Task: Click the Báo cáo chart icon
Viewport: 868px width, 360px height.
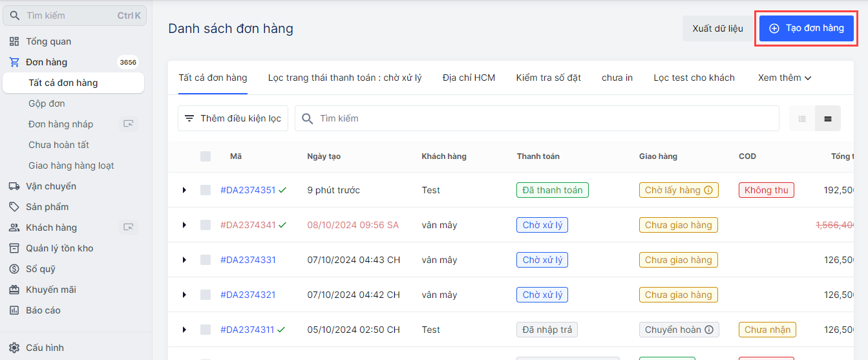Action: (x=14, y=310)
